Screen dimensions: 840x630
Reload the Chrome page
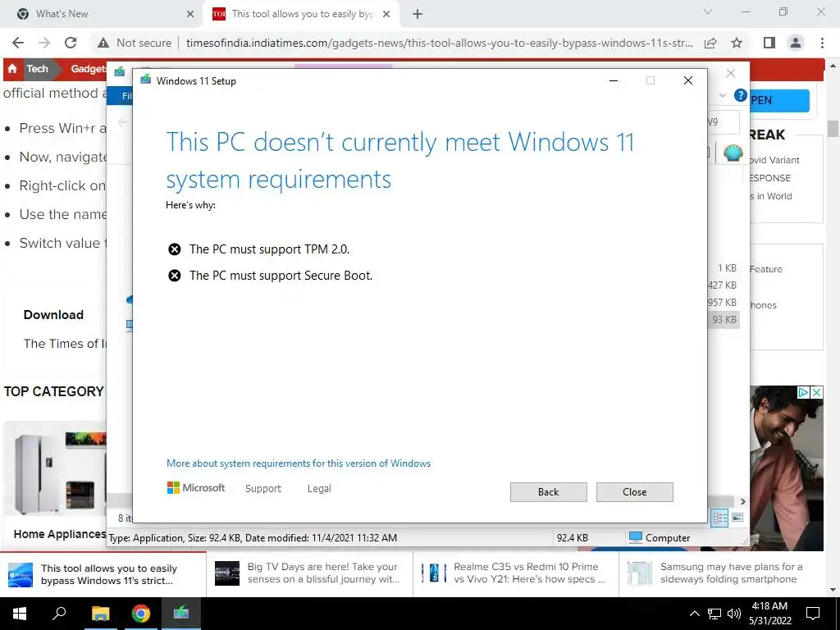[71, 43]
